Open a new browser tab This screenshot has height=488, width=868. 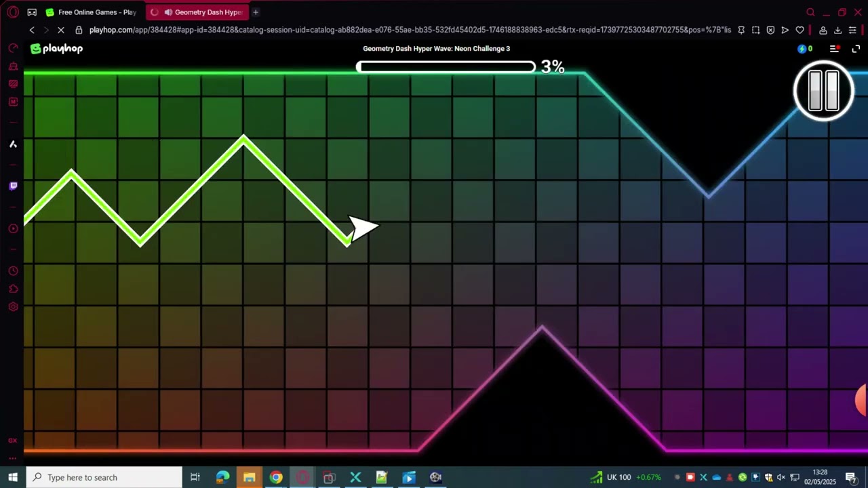[256, 12]
